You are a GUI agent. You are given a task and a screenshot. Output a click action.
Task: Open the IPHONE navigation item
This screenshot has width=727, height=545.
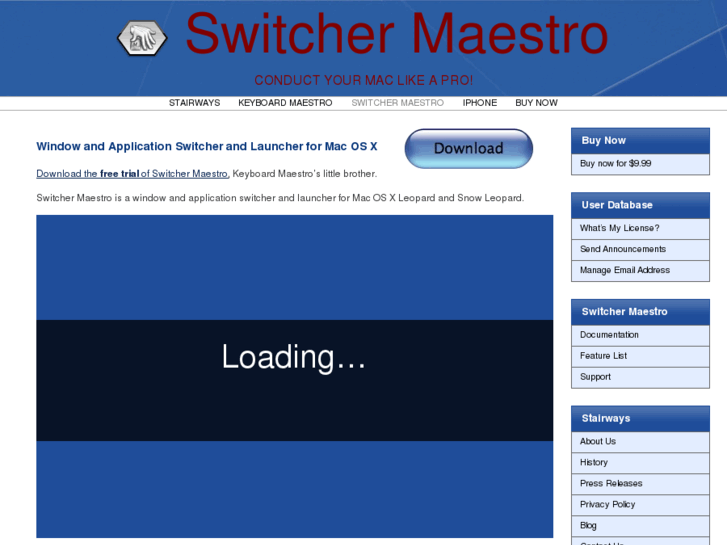click(479, 103)
